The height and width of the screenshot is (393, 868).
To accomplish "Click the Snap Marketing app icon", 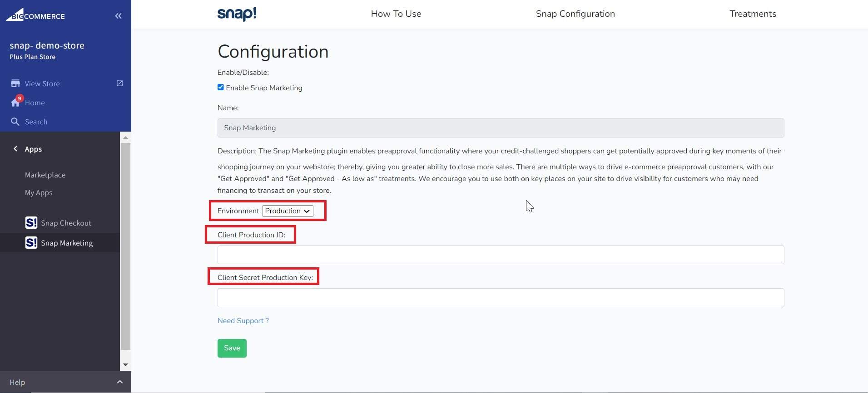I will [x=31, y=243].
